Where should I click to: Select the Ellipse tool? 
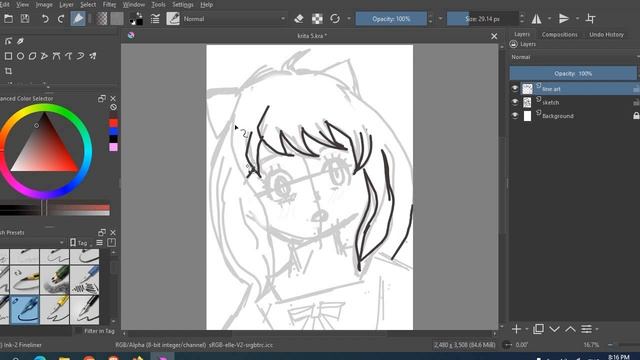(x=20, y=56)
